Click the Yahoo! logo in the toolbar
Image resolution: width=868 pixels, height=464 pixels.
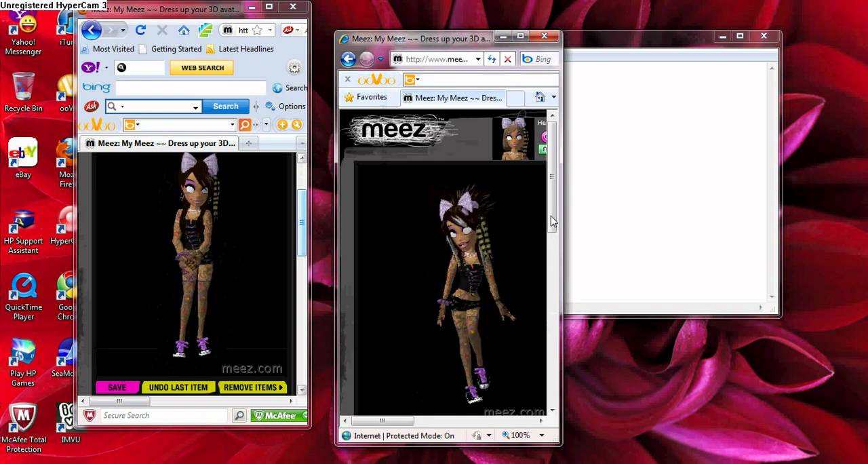click(x=91, y=67)
